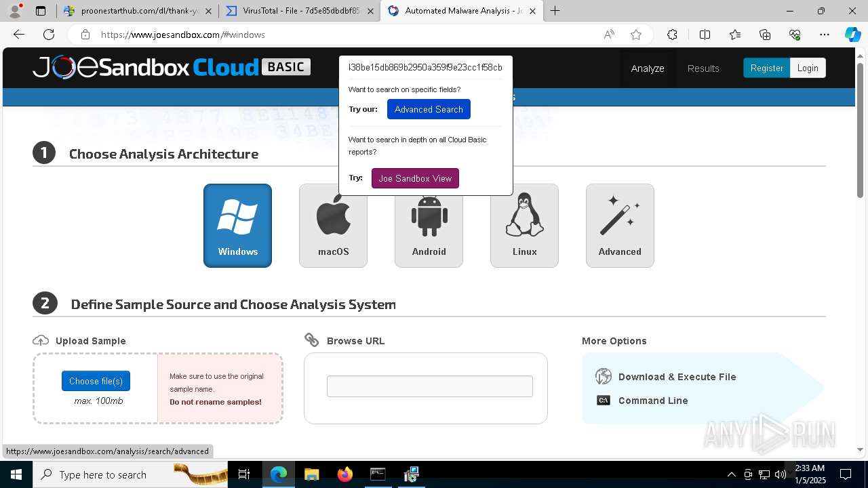The image size is (868, 488).
Task: Open Task View on taskbar
Action: pos(245,474)
